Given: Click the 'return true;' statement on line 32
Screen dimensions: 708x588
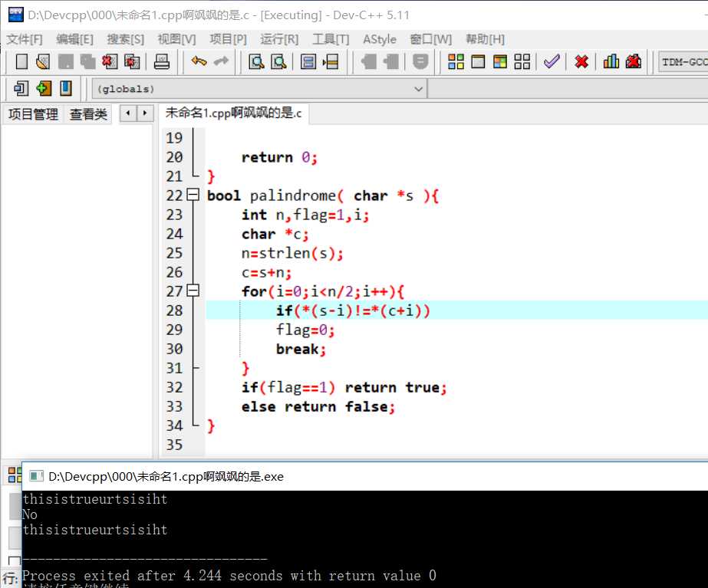Looking at the screenshot, I should 396,387.
